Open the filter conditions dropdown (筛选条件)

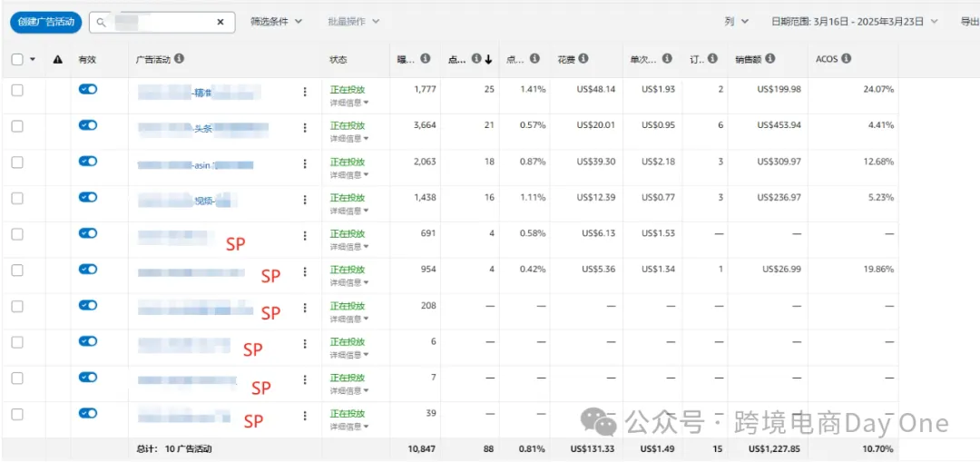pyautogui.click(x=276, y=21)
